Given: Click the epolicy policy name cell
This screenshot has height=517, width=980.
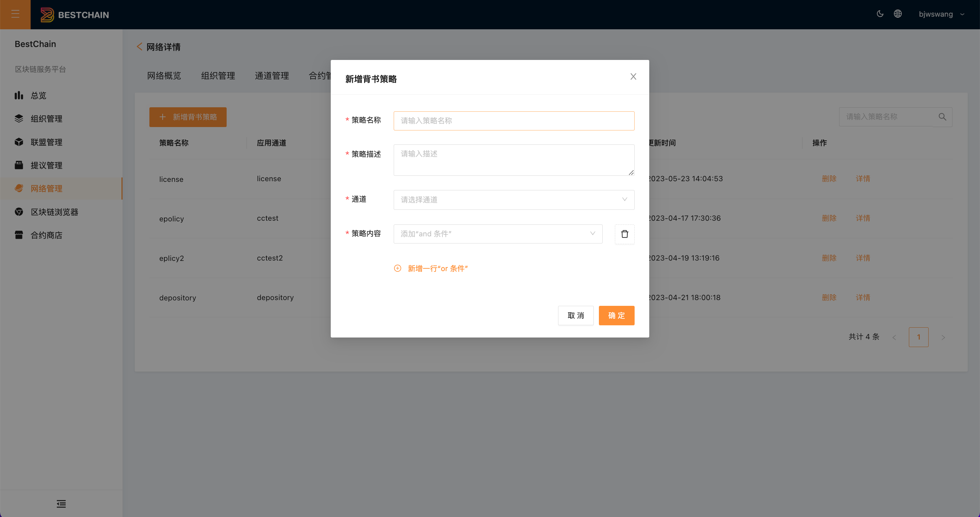Looking at the screenshot, I should pos(171,219).
